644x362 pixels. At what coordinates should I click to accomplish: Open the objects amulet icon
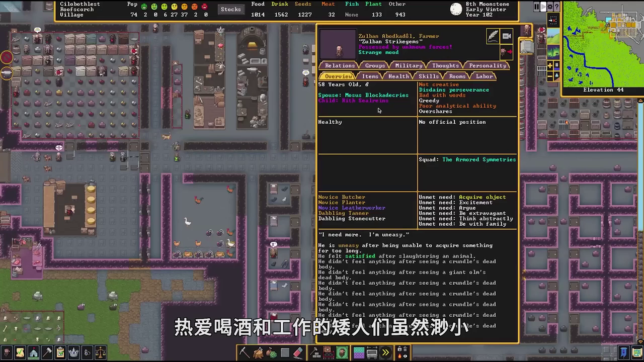point(87,352)
